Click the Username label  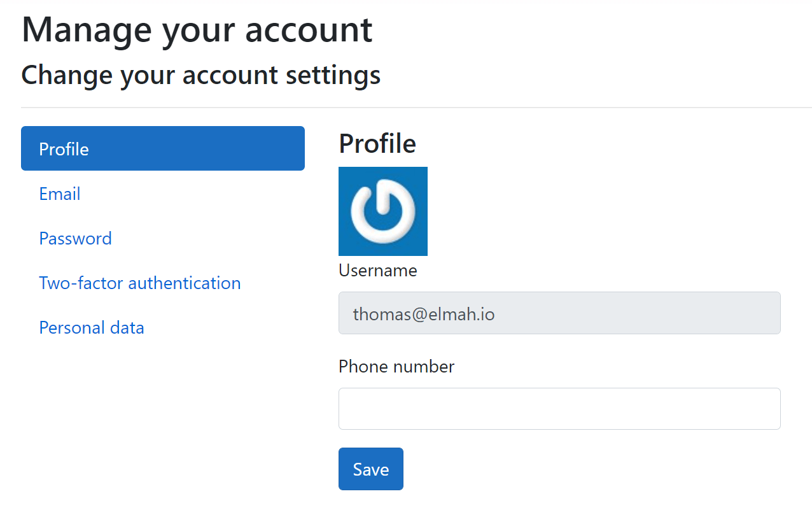pos(377,271)
